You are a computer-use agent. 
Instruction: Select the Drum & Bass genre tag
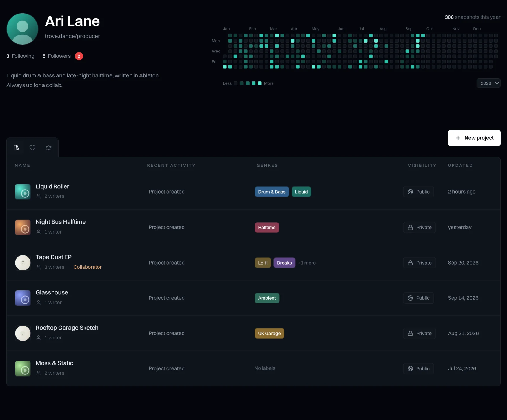(272, 192)
